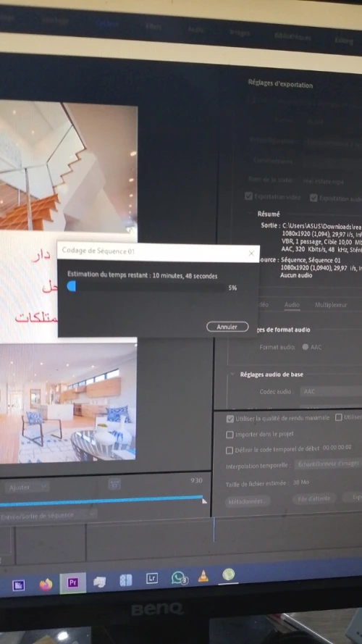Switch to the Audio tab
362x644 pixels.
(292, 305)
